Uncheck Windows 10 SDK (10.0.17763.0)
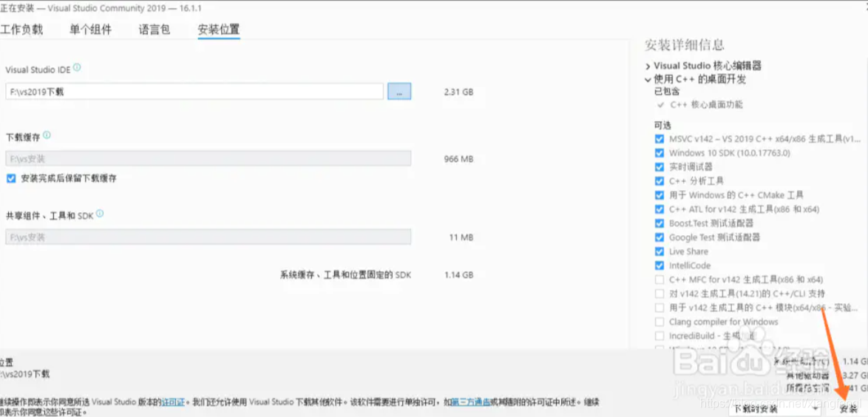 coord(659,153)
